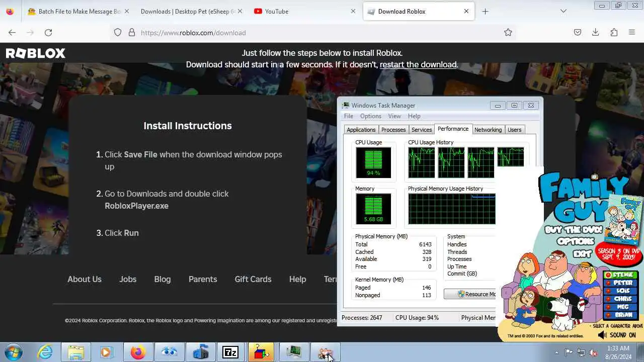
Task: Click the roblox.com/download address bar
Action: 312,33
